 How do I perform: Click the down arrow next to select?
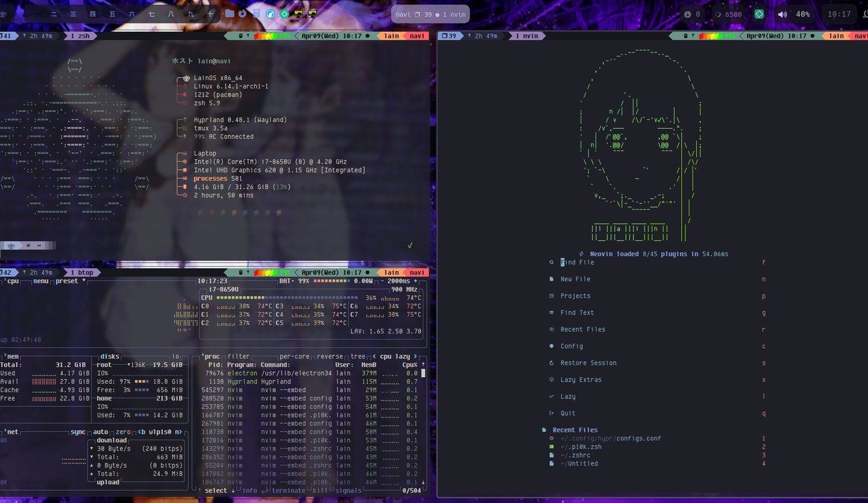[233, 490]
